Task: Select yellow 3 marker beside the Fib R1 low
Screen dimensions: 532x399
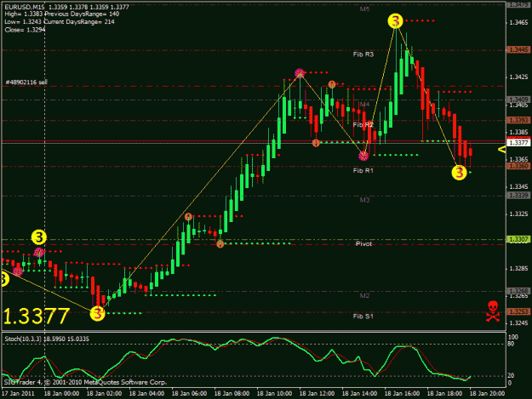Action: [x=459, y=173]
